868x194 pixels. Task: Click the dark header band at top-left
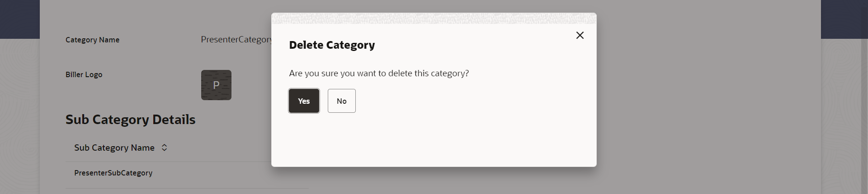(x=19, y=19)
